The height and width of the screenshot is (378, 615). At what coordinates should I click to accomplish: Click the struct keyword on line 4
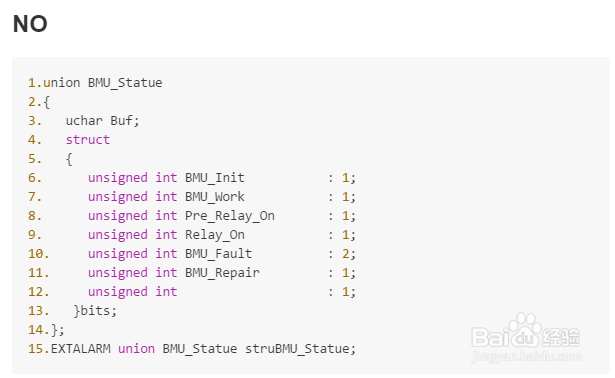88,140
